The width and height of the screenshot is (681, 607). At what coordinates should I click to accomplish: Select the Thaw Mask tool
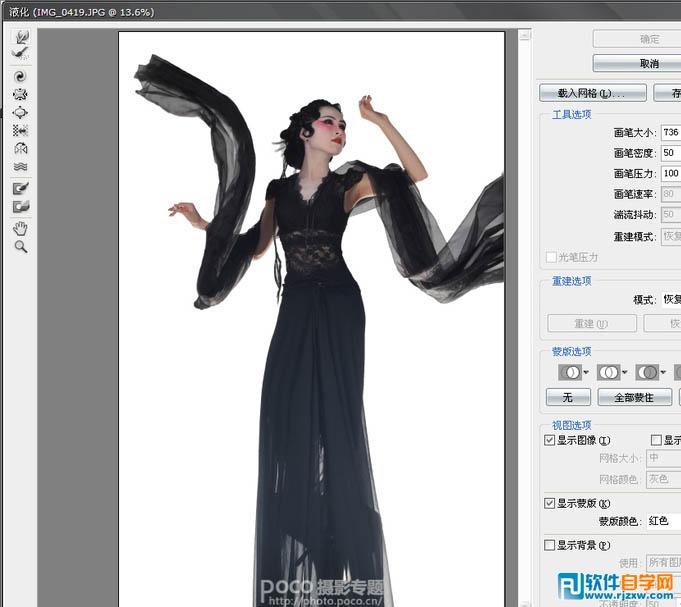[21, 207]
